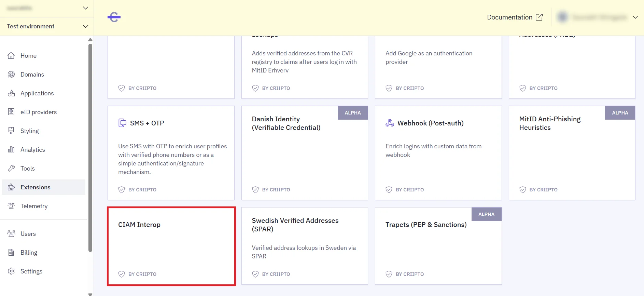
Task: Click BY CRIIPTO label on Google provider card
Action: coord(410,88)
